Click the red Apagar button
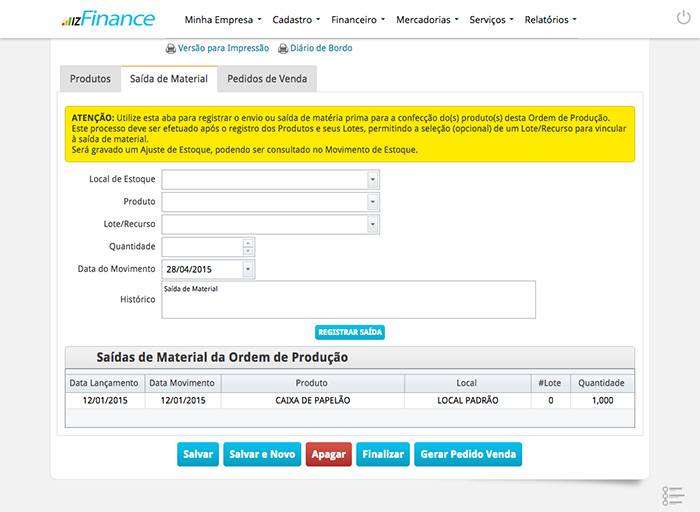The image size is (700, 512). click(328, 454)
